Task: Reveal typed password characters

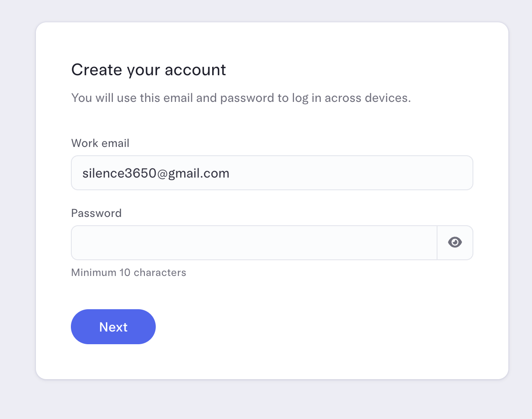Action: tap(455, 242)
